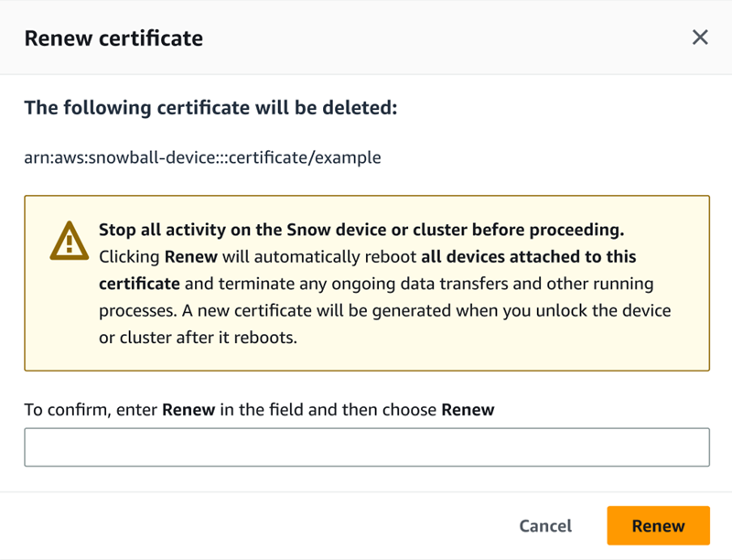Click the bold 'Stop all activity' warning heading

pyautogui.click(x=361, y=229)
